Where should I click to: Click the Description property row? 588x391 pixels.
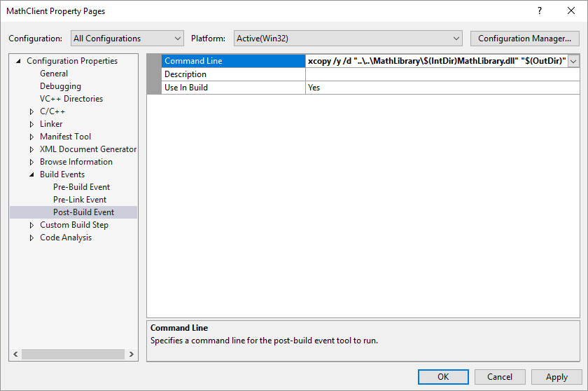tap(233, 74)
